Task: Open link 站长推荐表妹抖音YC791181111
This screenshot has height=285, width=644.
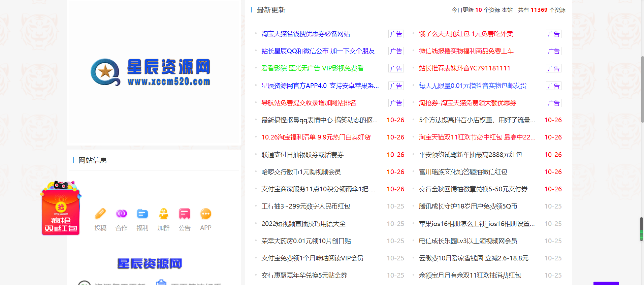Action: (464, 68)
